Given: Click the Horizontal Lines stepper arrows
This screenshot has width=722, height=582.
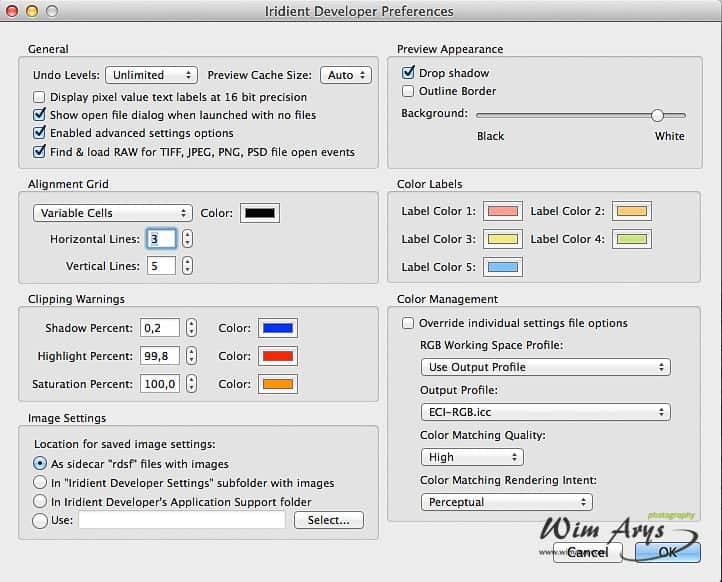Looking at the screenshot, I should coord(187,239).
